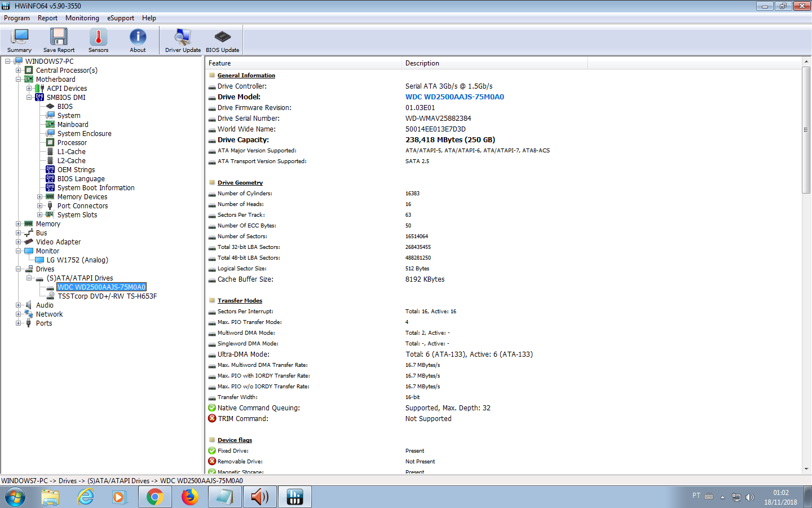Collapse the SMBIOS DMI node

point(29,97)
